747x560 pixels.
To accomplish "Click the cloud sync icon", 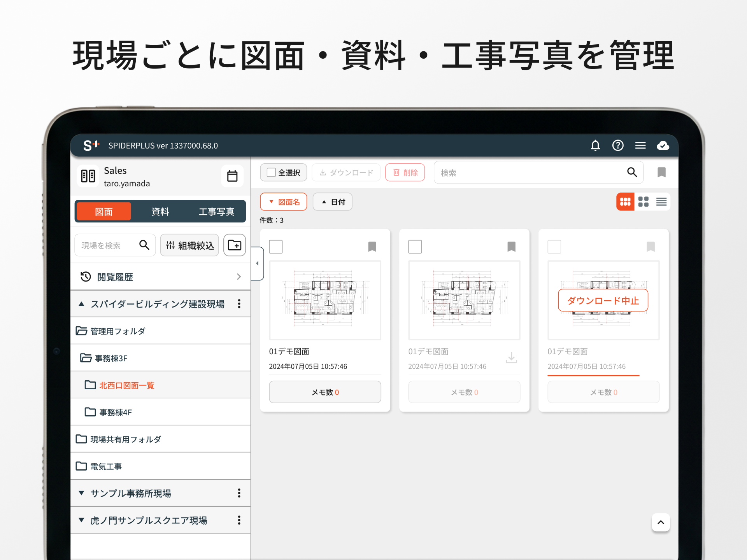I will 663,145.
